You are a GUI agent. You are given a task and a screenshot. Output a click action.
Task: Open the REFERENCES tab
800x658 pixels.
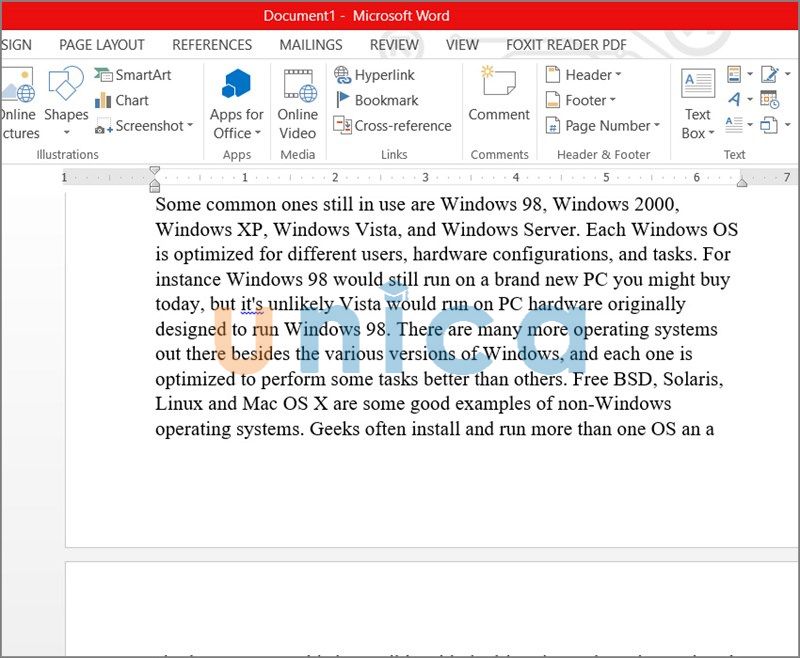(x=212, y=45)
